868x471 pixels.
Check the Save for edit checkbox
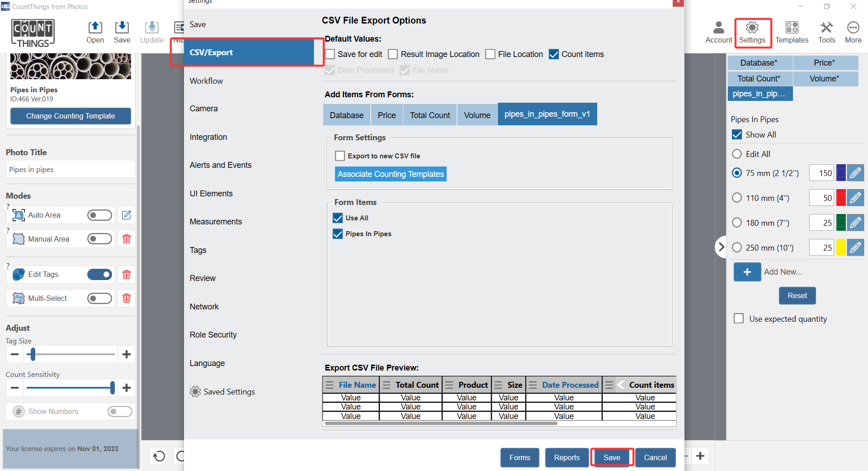[x=330, y=54]
